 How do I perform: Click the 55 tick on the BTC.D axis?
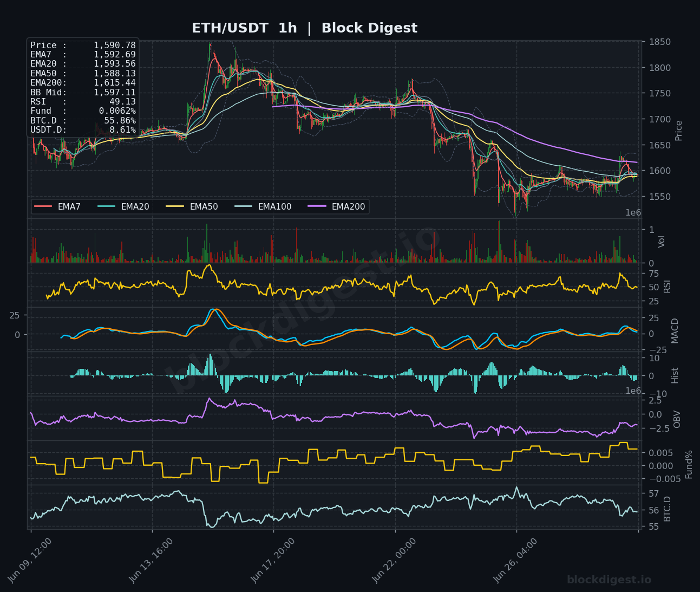point(653,526)
